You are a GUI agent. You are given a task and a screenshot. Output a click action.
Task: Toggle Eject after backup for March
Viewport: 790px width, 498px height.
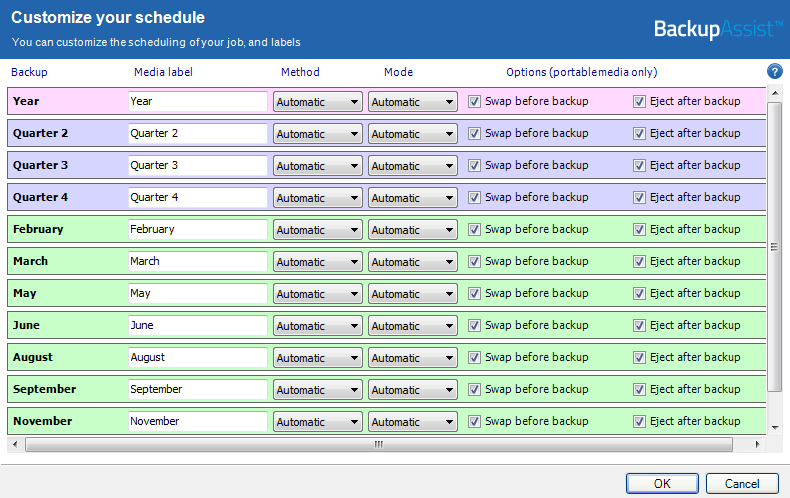pyautogui.click(x=640, y=261)
